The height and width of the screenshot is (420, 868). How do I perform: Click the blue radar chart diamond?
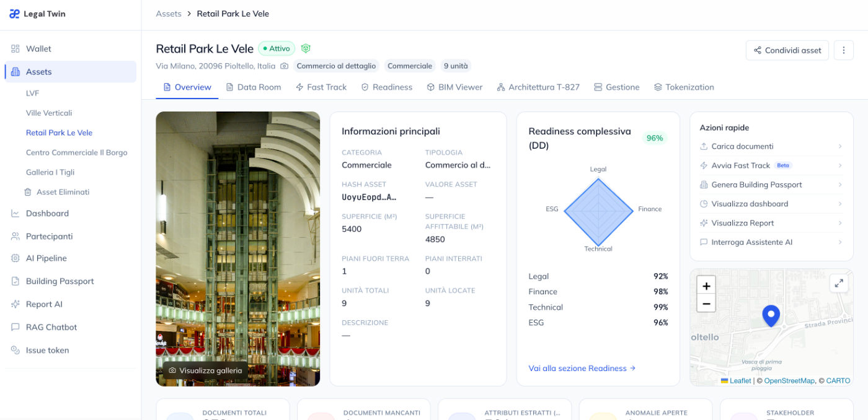tap(598, 212)
